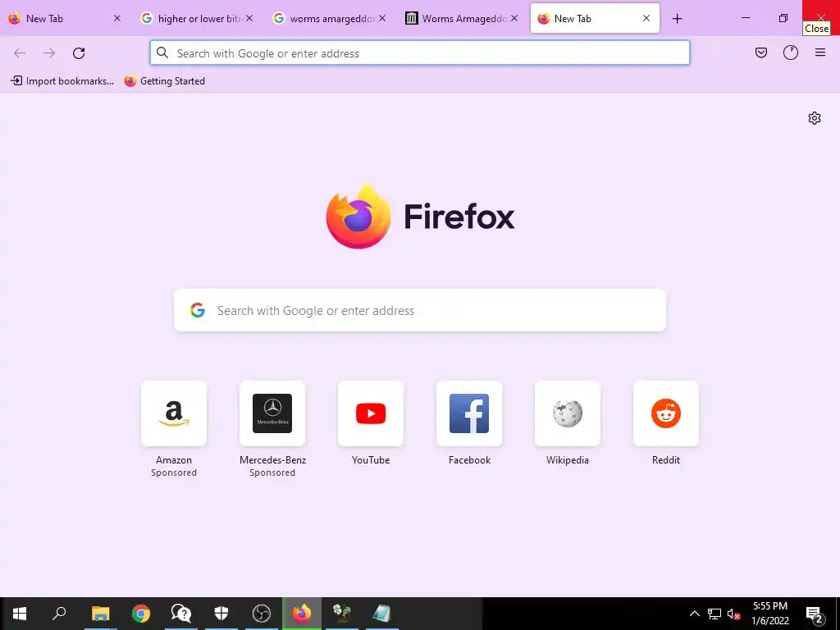Go forward with the forward arrow button
This screenshot has height=630, width=840.
[49, 53]
